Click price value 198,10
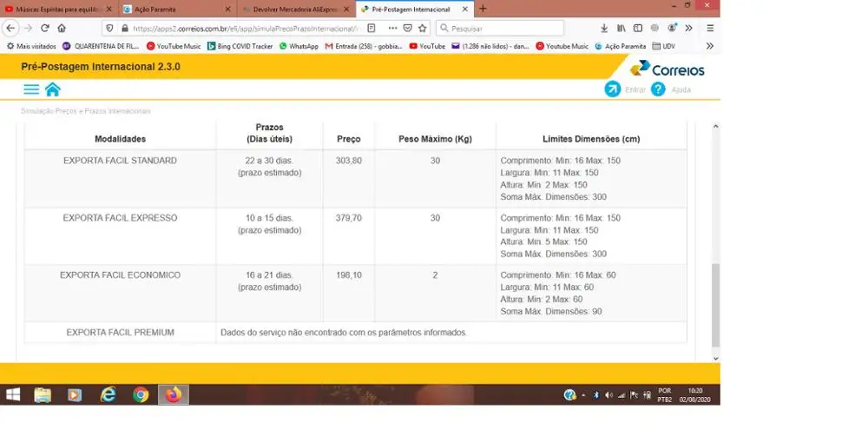This screenshot has width=868, height=423. [x=348, y=274]
